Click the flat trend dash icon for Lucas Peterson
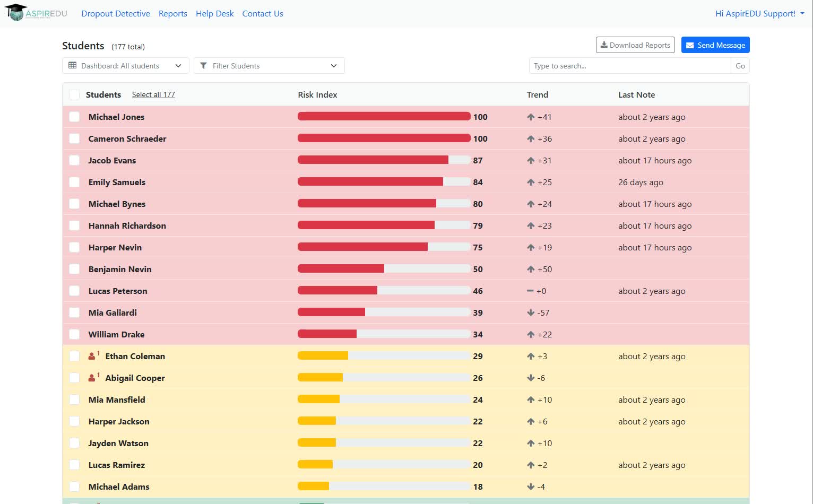The image size is (813, 504). [530, 291]
